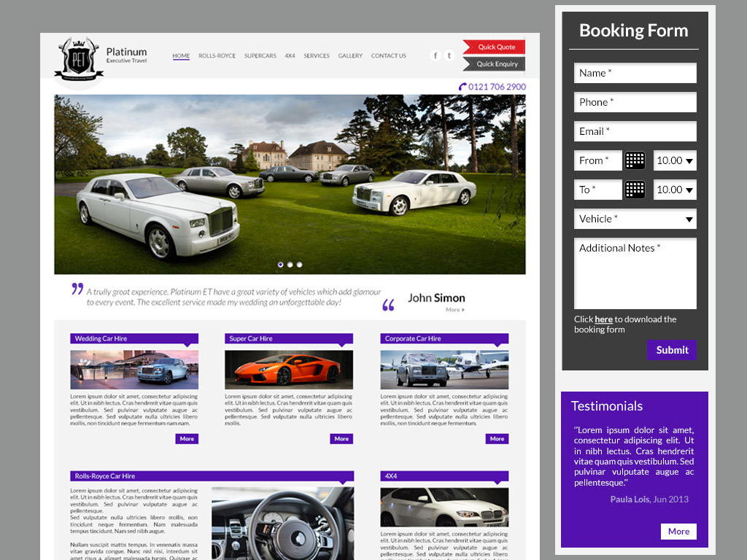Click 'here' to download the booking form
This screenshot has height=560, width=747.
click(603, 319)
